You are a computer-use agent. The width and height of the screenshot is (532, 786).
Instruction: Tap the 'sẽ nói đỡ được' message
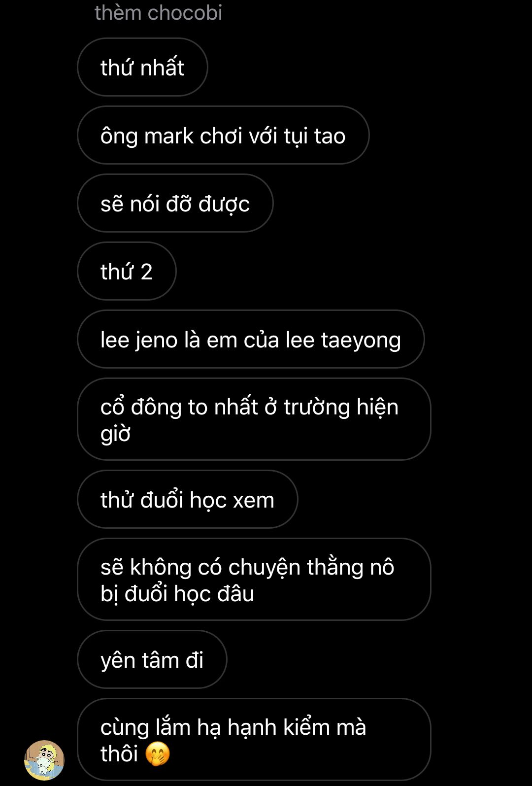(175, 203)
